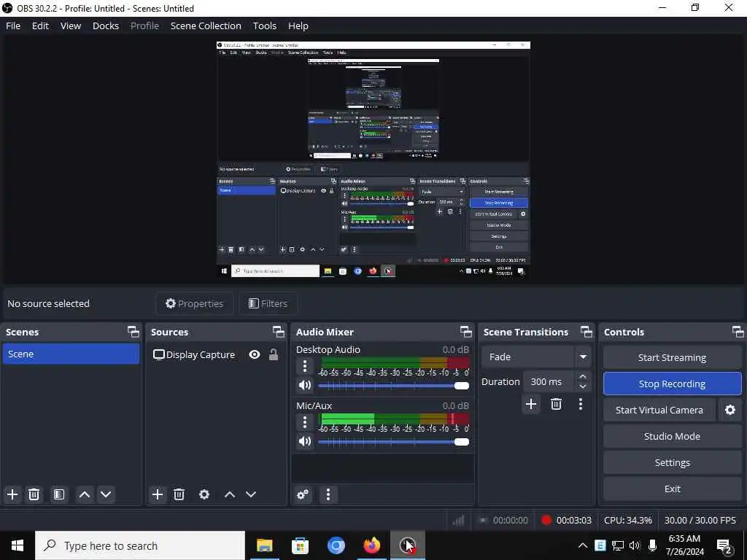The width and height of the screenshot is (747, 560).
Task: Open advanced audio properties gears icon
Action: (303, 494)
